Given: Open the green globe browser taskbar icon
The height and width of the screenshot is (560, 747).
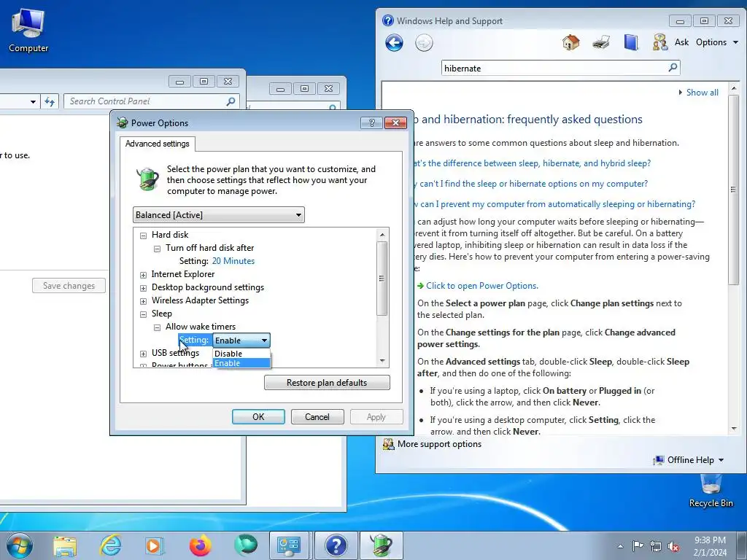Looking at the screenshot, I should coord(245,545).
